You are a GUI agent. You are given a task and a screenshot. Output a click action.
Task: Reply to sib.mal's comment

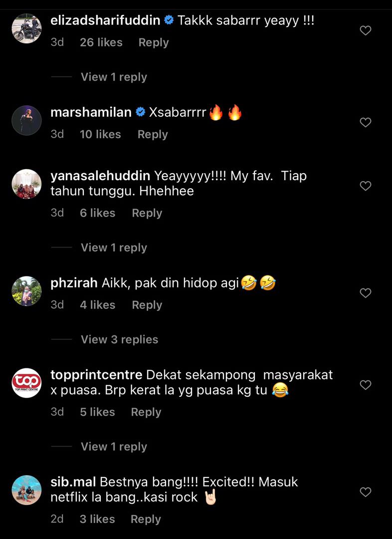click(x=146, y=519)
